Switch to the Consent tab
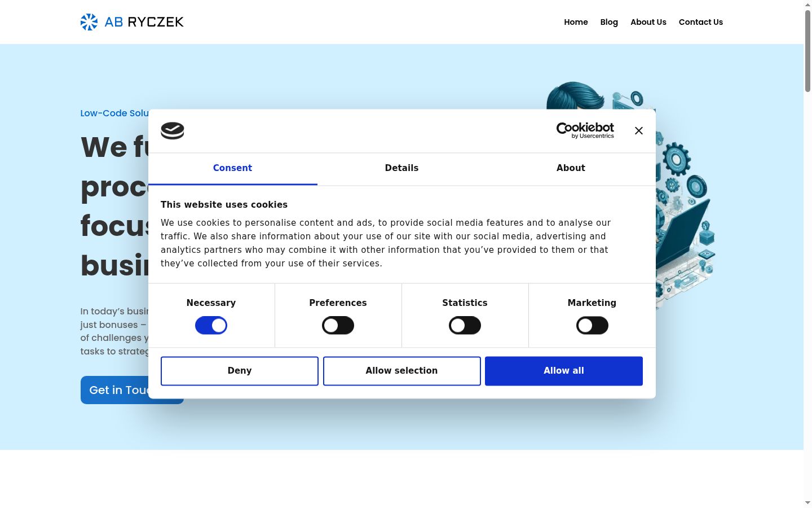Viewport: 812px width, 508px height. [232, 168]
